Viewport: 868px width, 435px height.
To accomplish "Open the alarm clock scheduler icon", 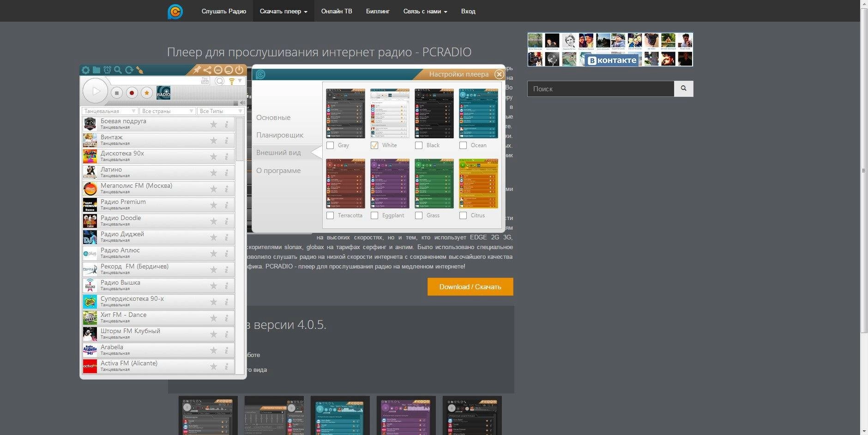I will 107,70.
